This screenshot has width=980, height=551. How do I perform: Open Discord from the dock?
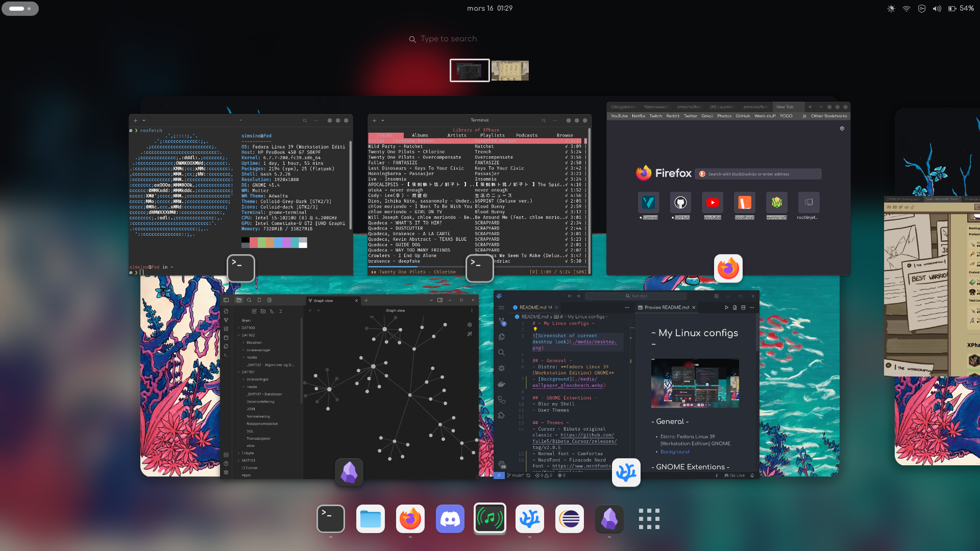coord(450,519)
